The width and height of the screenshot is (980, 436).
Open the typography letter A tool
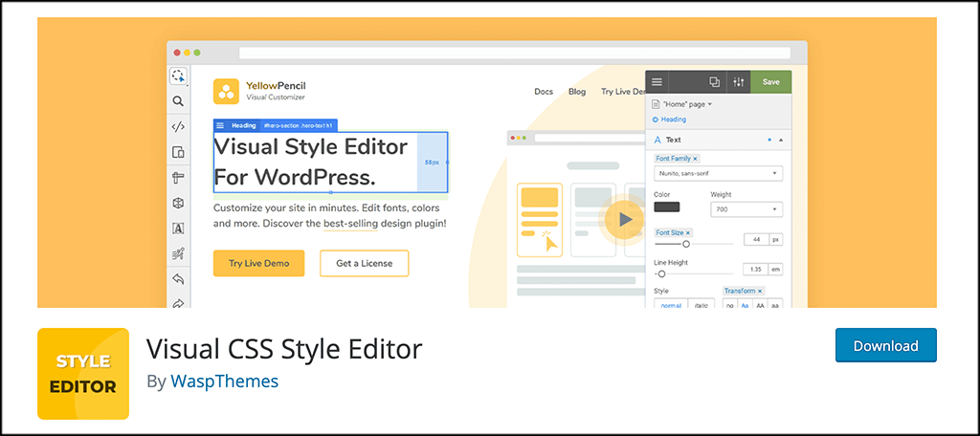coord(178,229)
